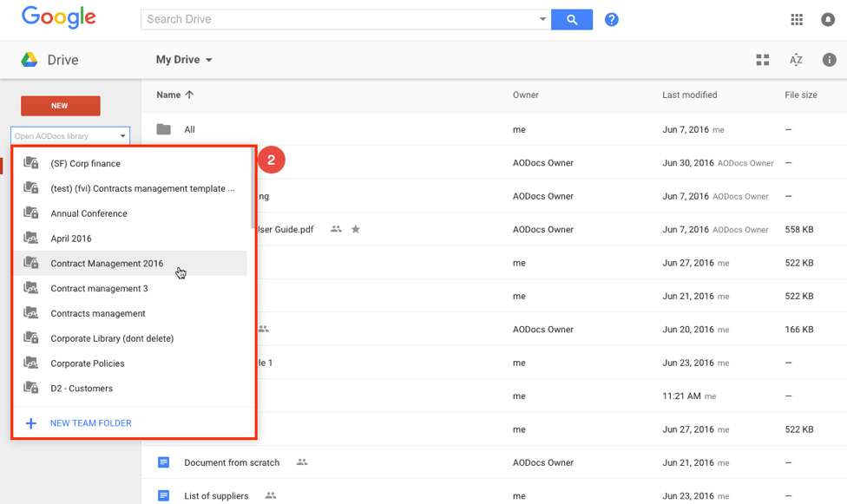Click the File size column header
This screenshot has height=504, width=847.
(800, 95)
